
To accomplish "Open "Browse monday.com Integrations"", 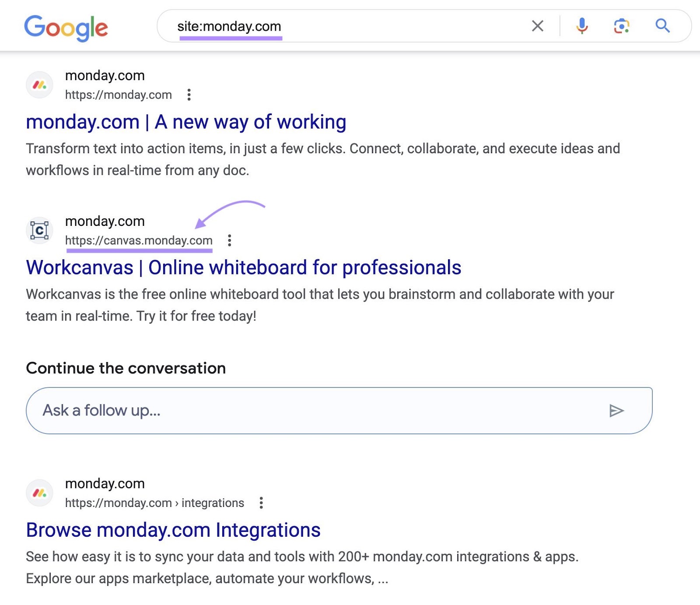I will pyautogui.click(x=173, y=530).
